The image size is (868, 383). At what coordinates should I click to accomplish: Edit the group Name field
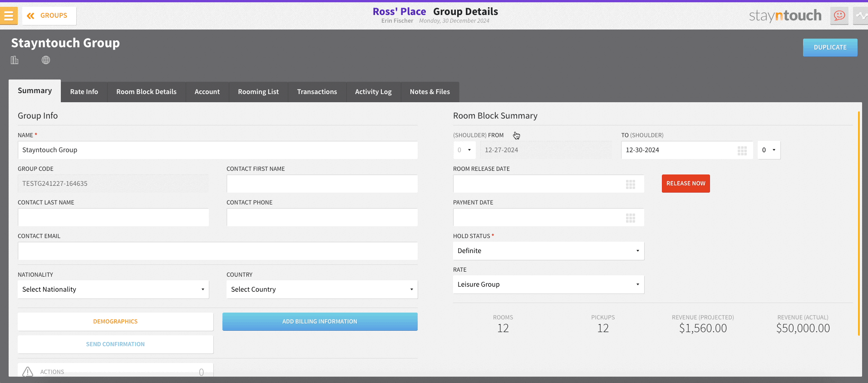coord(217,150)
